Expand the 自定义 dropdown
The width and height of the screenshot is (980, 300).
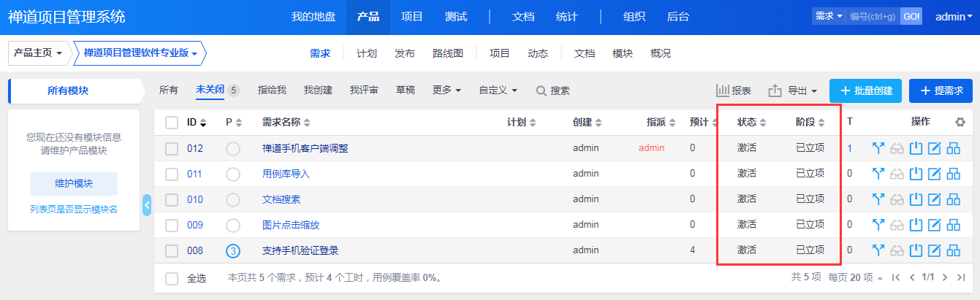498,90
